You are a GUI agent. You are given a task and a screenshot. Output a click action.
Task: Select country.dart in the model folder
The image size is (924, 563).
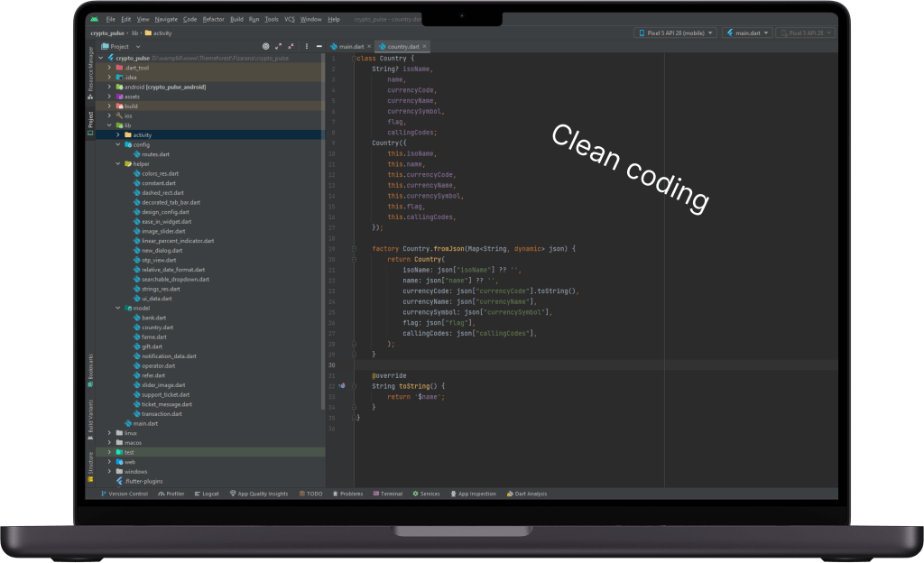(x=157, y=328)
